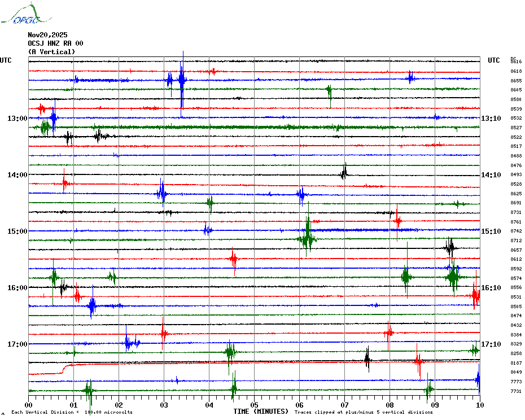The height and width of the screenshot is (420, 525).
Task: Click the DC offset value 8618
Action: [x=516, y=71]
